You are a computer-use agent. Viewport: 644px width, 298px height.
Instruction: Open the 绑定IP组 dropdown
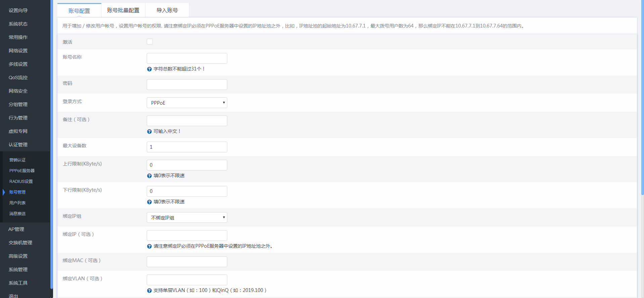click(x=187, y=217)
